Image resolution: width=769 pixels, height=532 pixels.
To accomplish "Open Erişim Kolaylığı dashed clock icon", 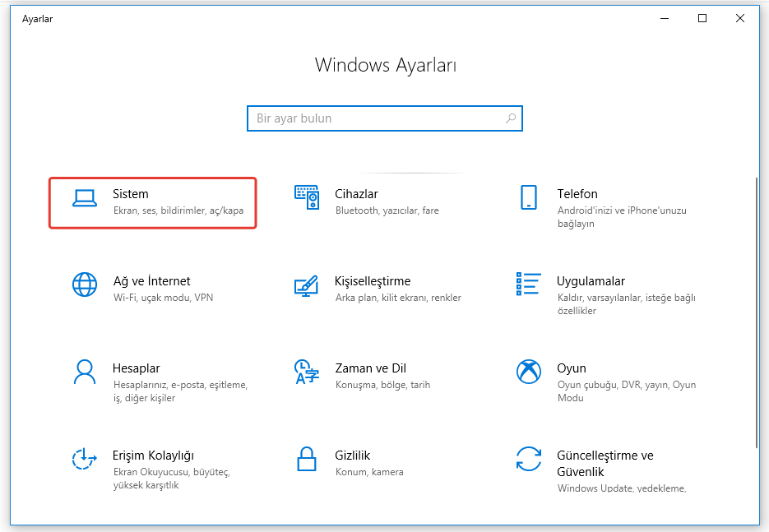I will click(85, 459).
